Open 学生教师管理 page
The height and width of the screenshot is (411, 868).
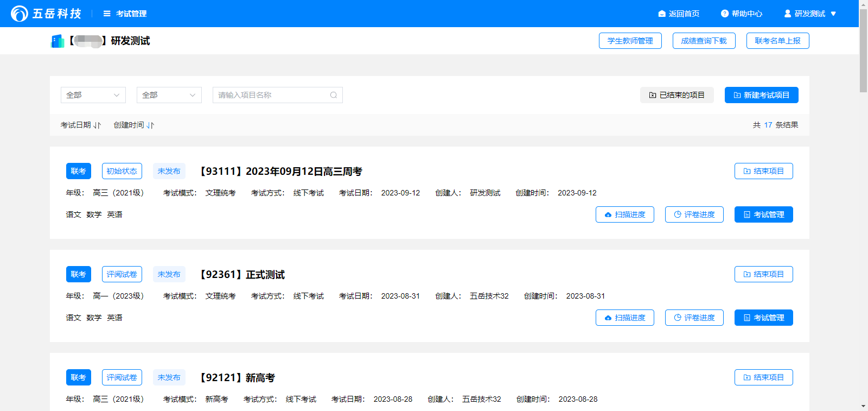(630, 41)
